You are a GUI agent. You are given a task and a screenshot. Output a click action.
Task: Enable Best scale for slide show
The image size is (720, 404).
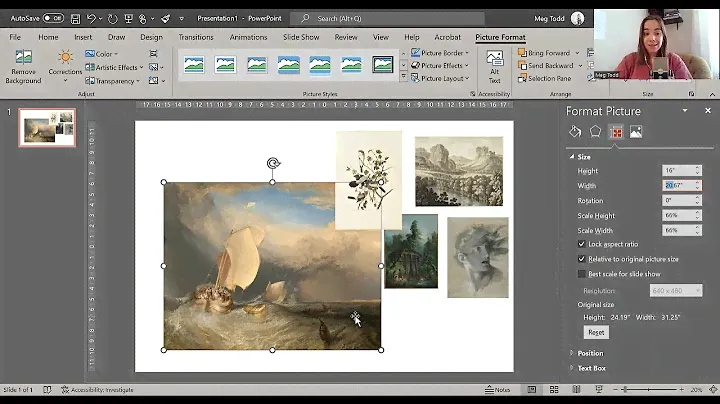[582, 274]
